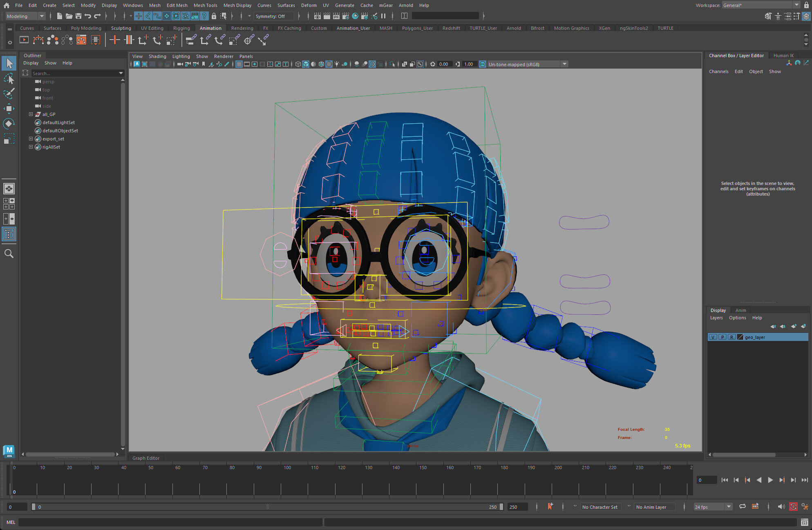
Task: Click the Motion Trail shelf icon
Action: 38,40
